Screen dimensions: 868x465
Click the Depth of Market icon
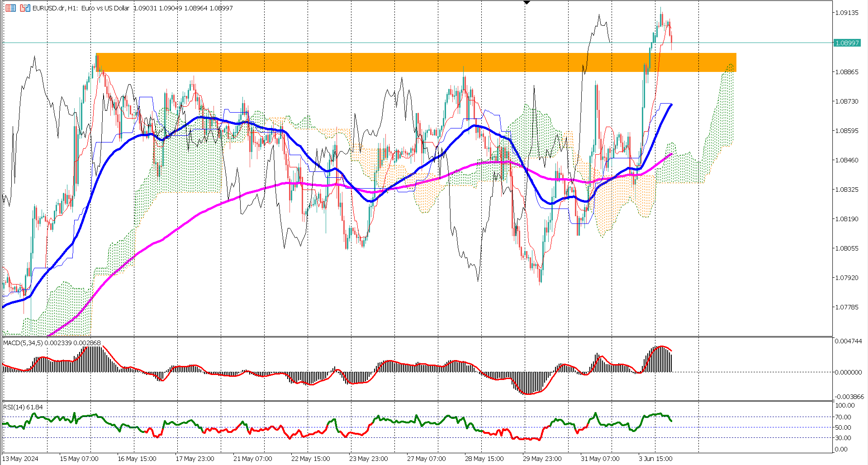pyautogui.click(x=25, y=8)
